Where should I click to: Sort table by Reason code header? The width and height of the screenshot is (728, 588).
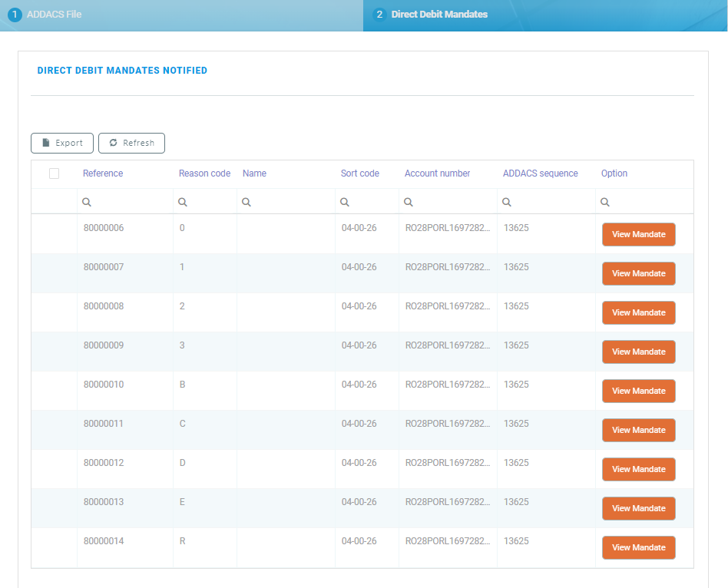tap(204, 173)
